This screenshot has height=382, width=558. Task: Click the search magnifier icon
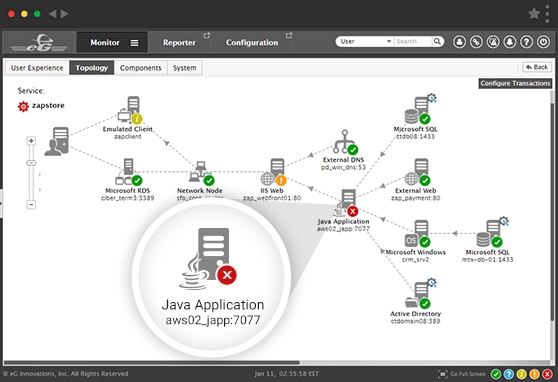(437, 42)
